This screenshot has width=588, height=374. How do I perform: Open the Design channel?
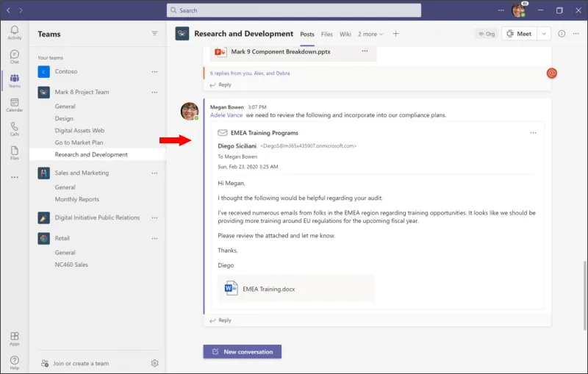64,118
